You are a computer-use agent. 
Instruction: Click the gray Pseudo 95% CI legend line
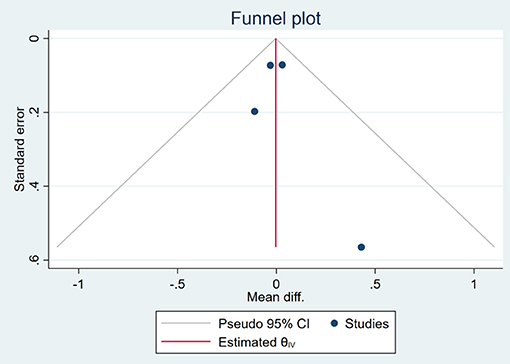(186, 323)
